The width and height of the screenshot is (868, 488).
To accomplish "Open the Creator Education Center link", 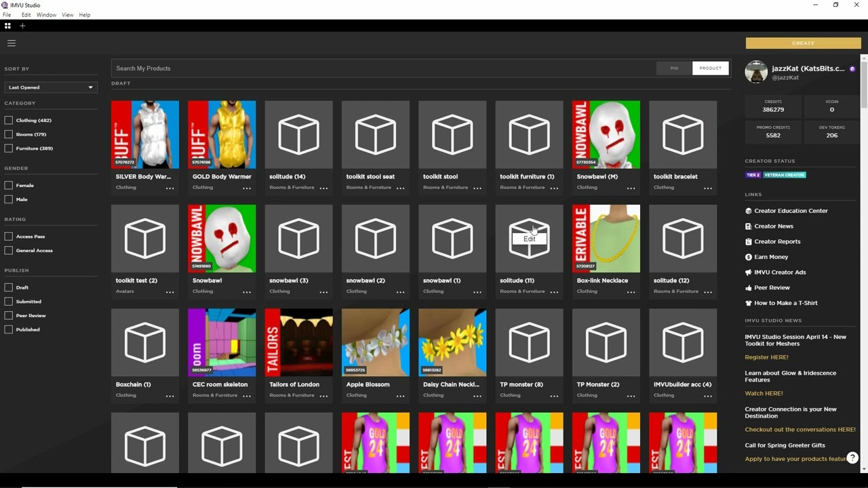I will [791, 211].
